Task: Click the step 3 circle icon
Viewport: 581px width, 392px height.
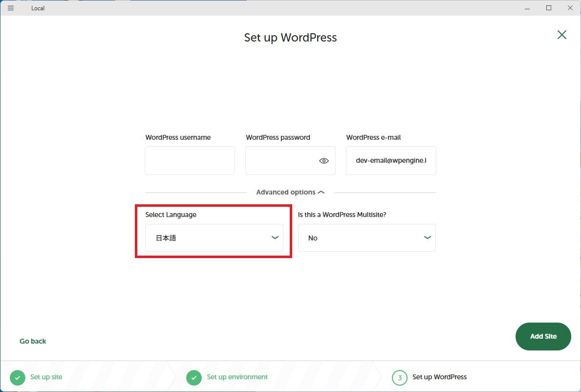Action: coord(399,377)
